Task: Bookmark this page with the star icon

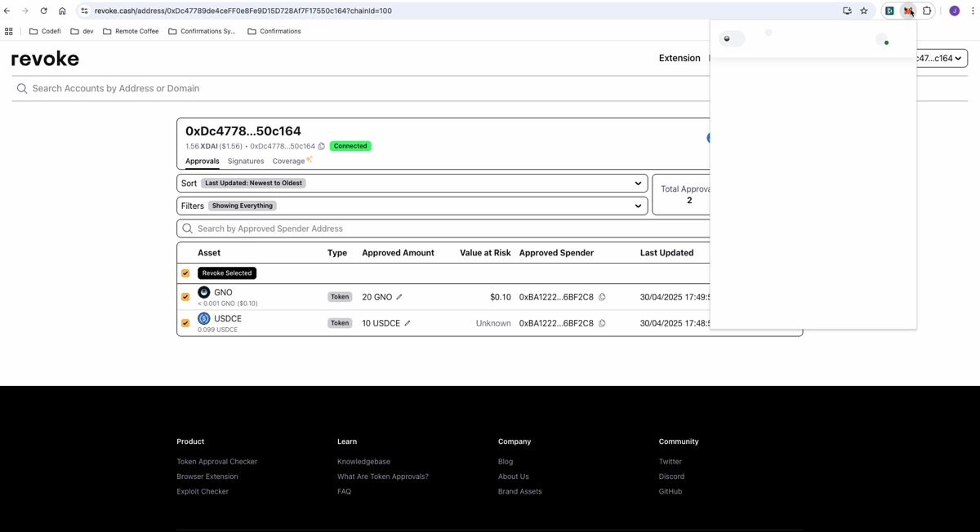Action: 864,11
